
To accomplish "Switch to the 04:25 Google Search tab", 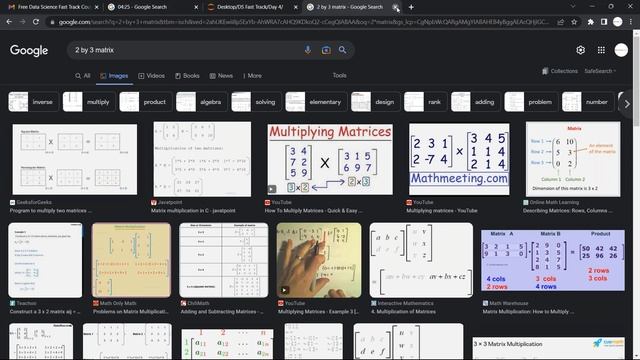I will (x=152, y=7).
